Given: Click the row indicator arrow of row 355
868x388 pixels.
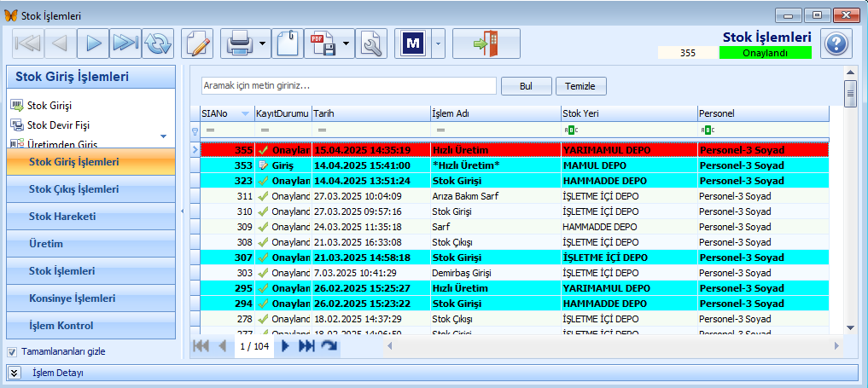Looking at the screenshot, I should (x=195, y=150).
